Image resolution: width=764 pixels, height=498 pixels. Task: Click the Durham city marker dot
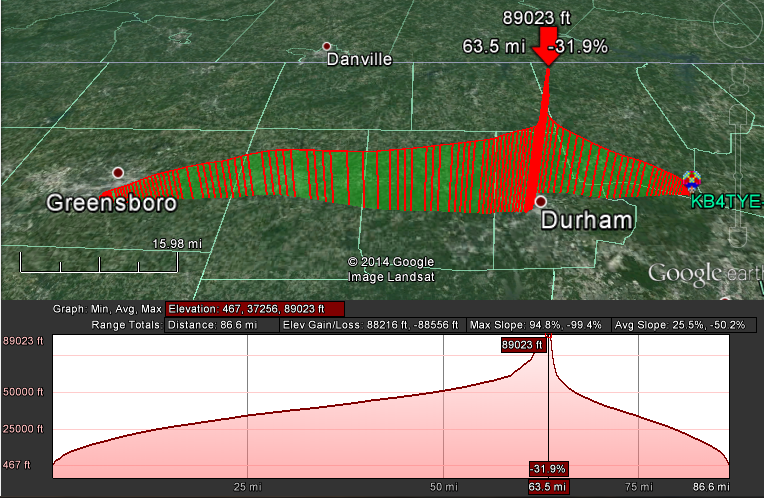(541, 201)
